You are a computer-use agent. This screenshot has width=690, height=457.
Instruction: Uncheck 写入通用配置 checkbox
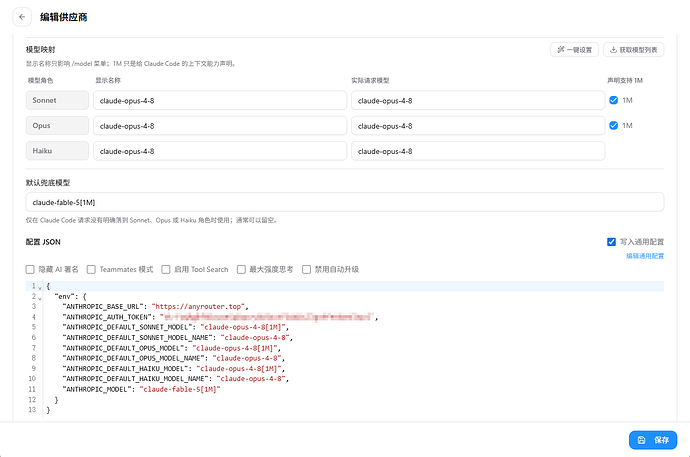point(611,242)
